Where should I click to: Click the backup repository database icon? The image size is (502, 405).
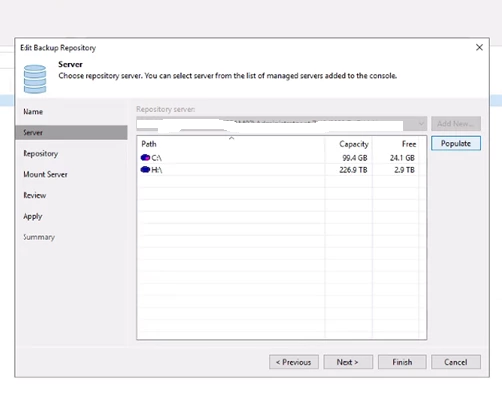pyautogui.click(x=35, y=79)
